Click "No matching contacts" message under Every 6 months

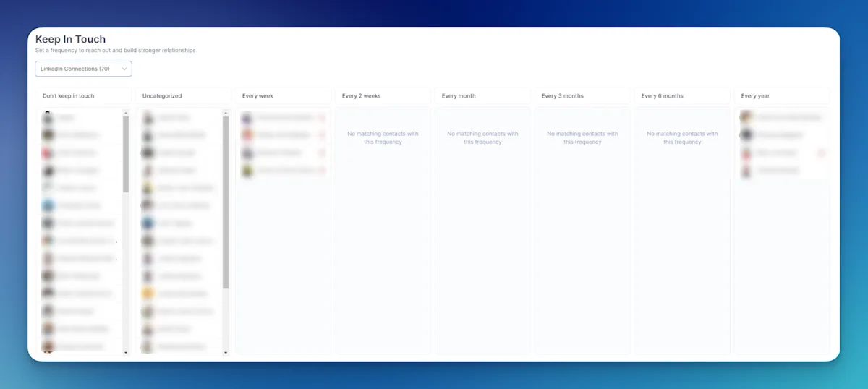coord(683,137)
